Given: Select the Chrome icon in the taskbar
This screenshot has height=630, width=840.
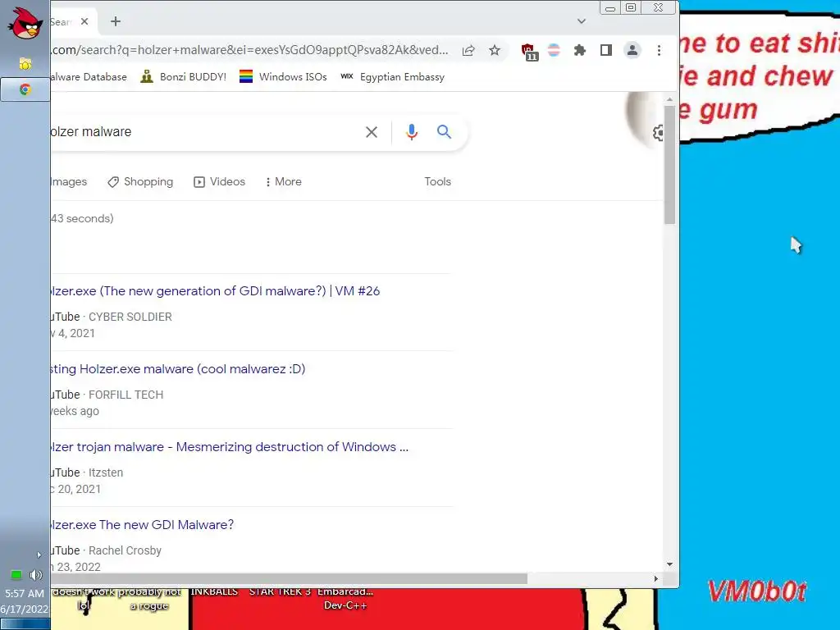Looking at the screenshot, I should tap(25, 89).
